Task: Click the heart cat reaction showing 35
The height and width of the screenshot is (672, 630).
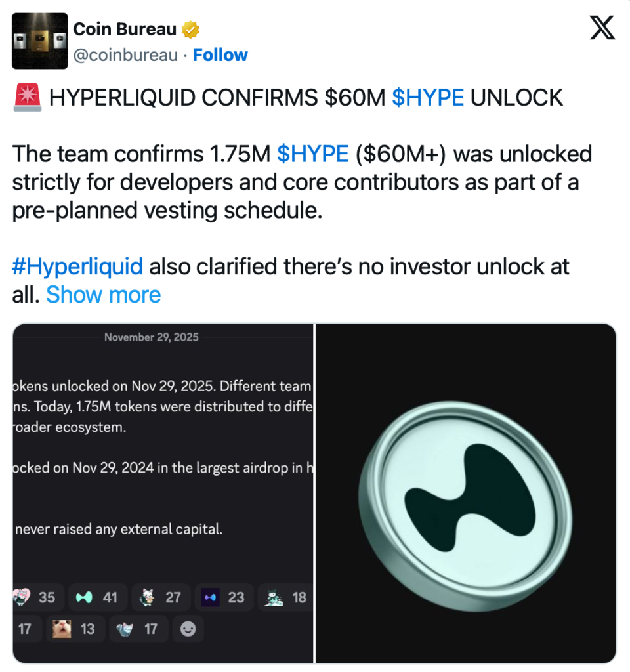Action: click(x=34, y=597)
